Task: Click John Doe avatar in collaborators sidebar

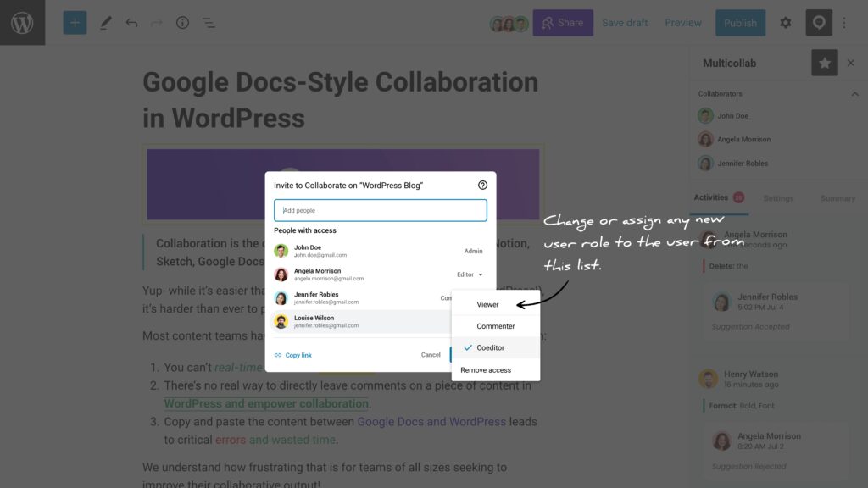Action: (705, 115)
